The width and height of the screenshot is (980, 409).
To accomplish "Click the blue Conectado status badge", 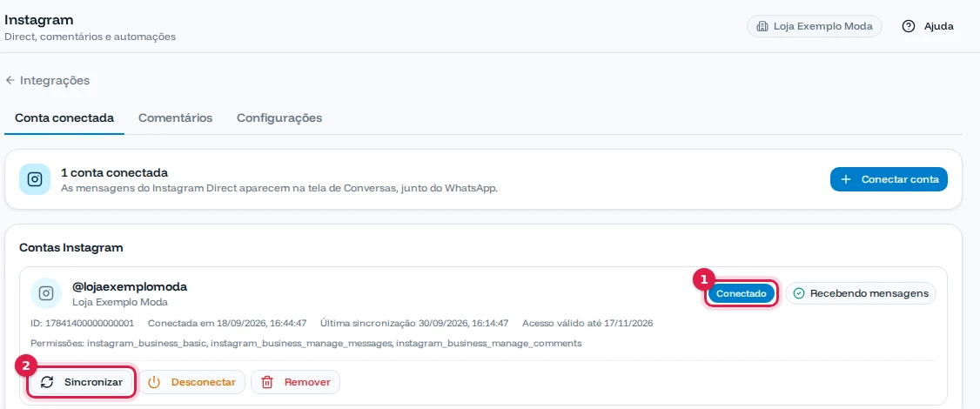I will [742, 293].
